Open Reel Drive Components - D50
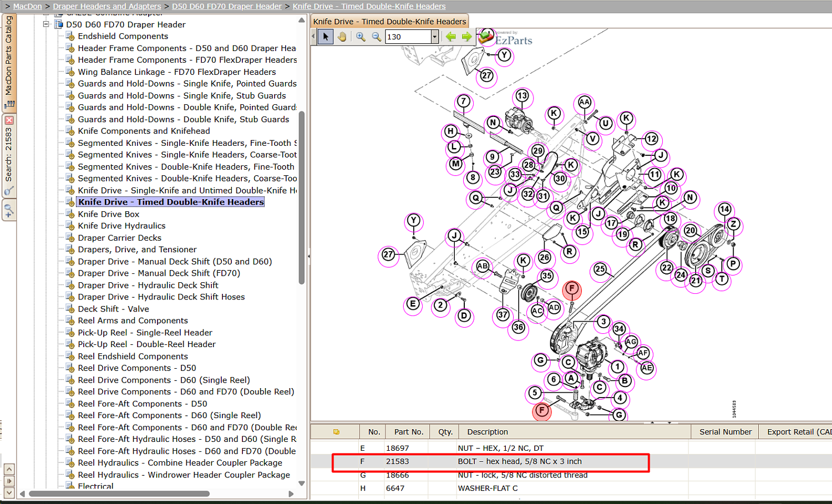 click(137, 368)
